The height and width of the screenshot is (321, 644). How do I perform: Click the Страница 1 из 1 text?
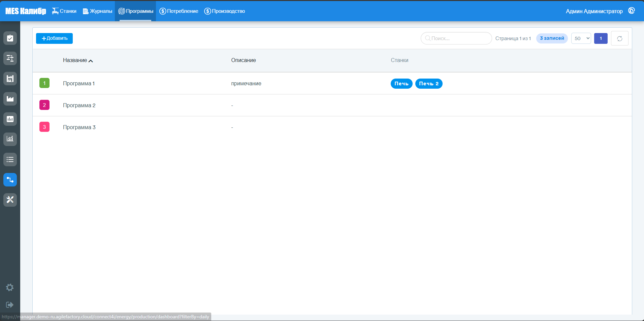click(513, 38)
